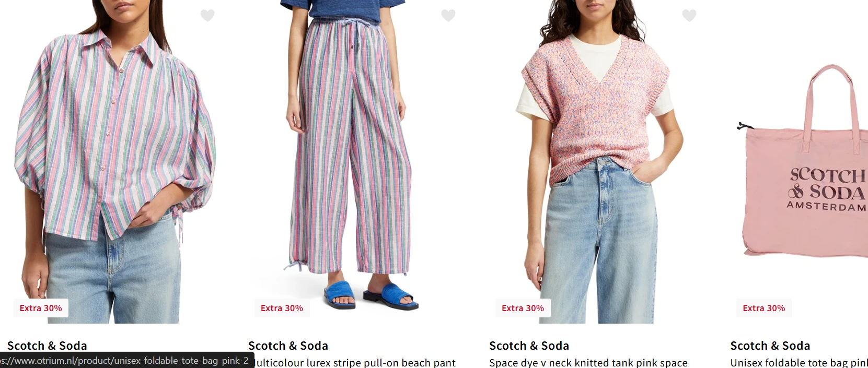Image resolution: width=868 pixels, height=368 pixels.
Task: Open Scotch & Soda brand under striped shirt
Action: [47, 346]
